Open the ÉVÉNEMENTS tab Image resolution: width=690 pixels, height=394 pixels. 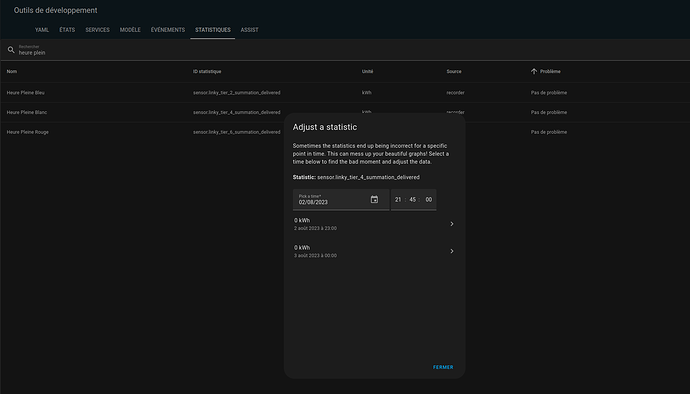click(168, 30)
